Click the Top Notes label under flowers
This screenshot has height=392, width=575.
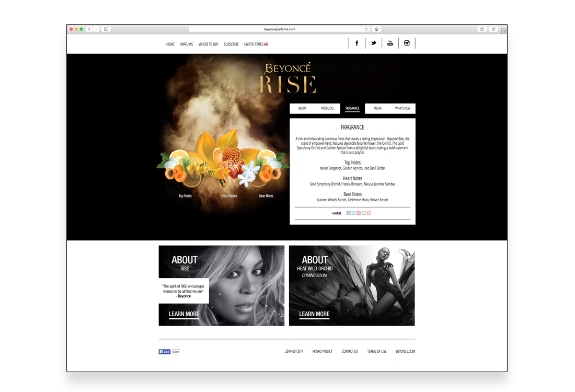[x=185, y=196]
